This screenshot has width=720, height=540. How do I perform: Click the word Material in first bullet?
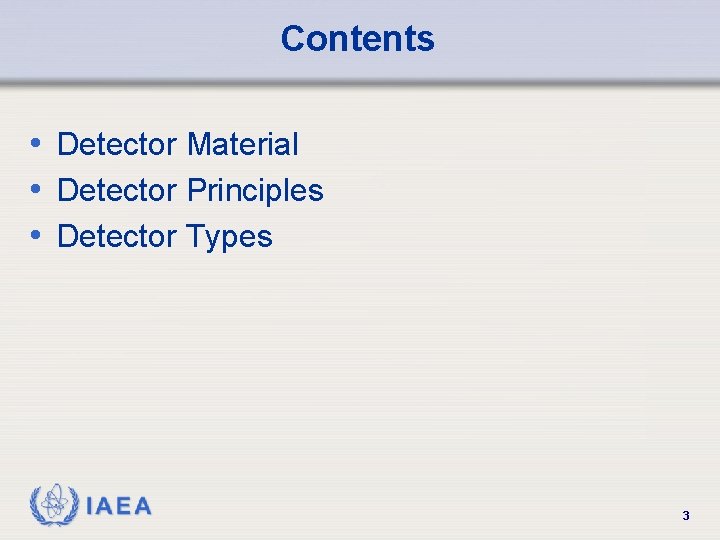pos(242,145)
